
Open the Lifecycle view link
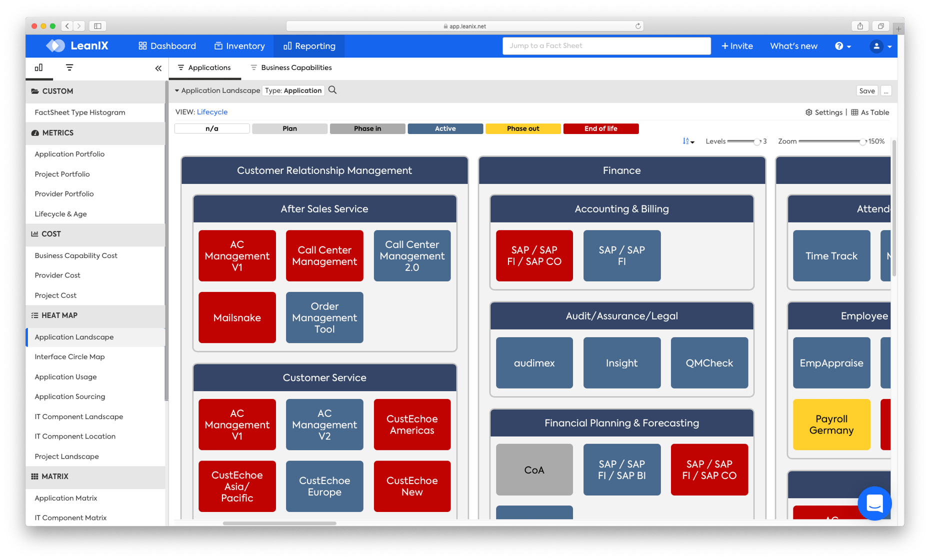coord(212,112)
